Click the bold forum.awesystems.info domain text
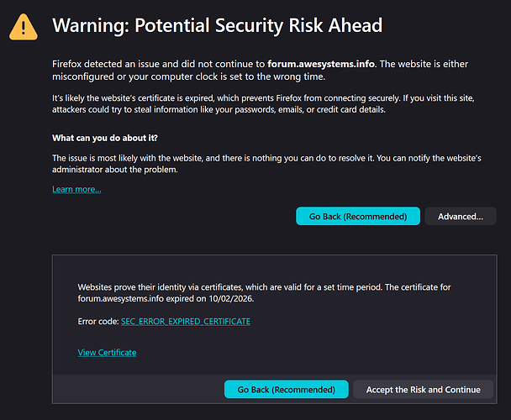511x420 pixels. pos(320,65)
